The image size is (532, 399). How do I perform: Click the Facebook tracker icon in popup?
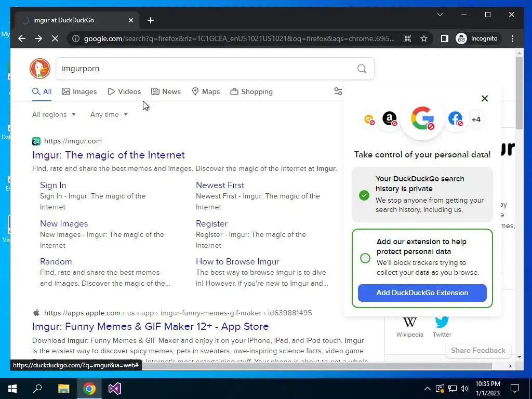pos(455,119)
